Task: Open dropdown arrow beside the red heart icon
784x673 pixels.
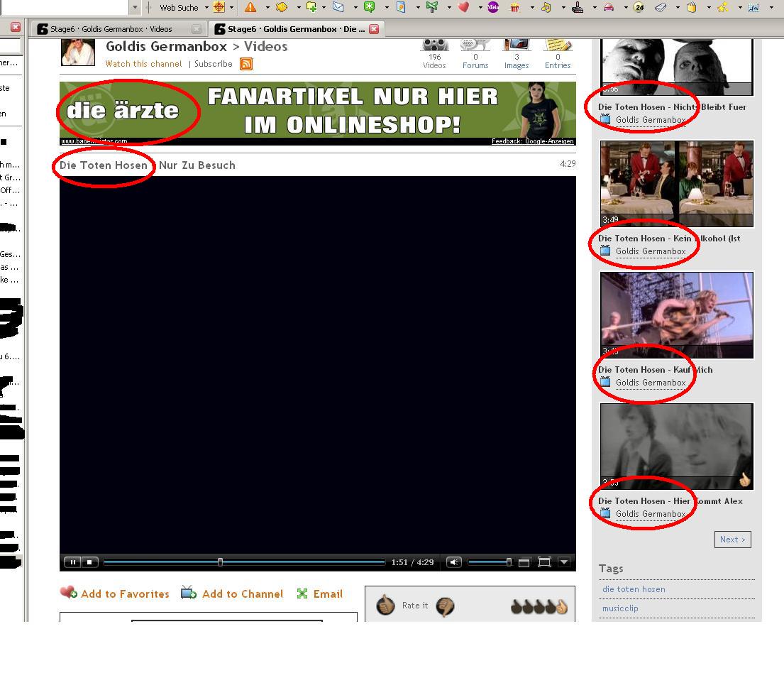Action: [480, 8]
